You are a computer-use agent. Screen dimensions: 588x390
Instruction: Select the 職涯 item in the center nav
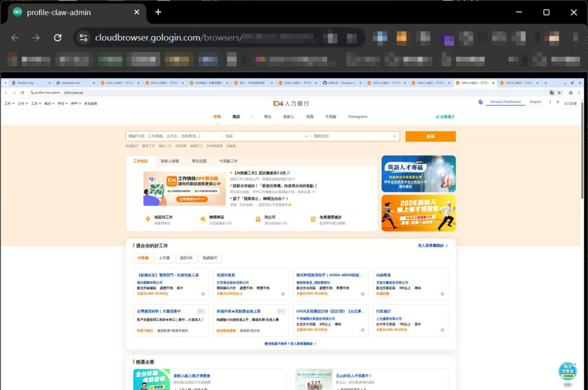[x=236, y=117]
